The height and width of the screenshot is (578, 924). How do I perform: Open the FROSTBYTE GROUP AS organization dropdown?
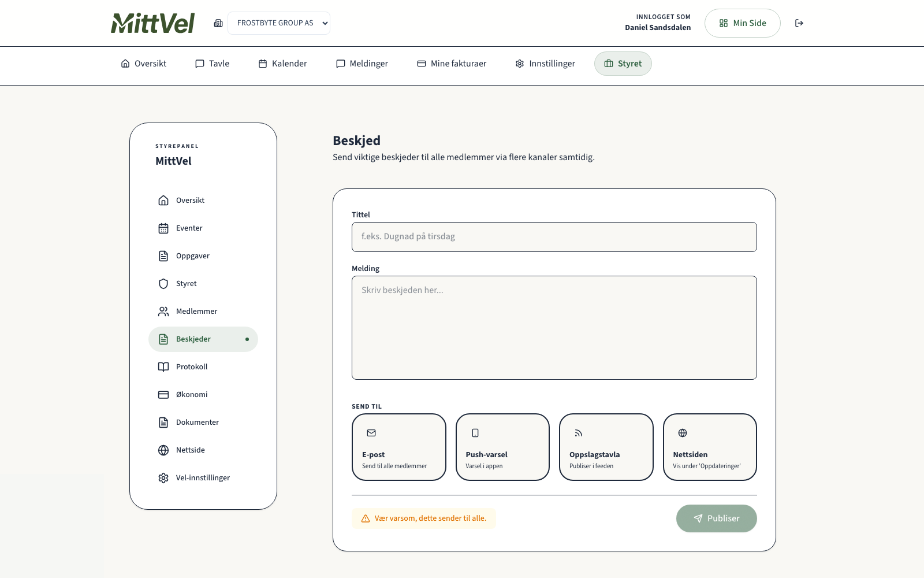(x=279, y=23)
